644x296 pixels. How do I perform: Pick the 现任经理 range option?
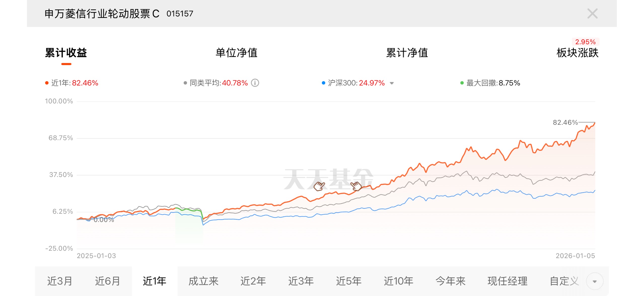[x=507, y=281]
